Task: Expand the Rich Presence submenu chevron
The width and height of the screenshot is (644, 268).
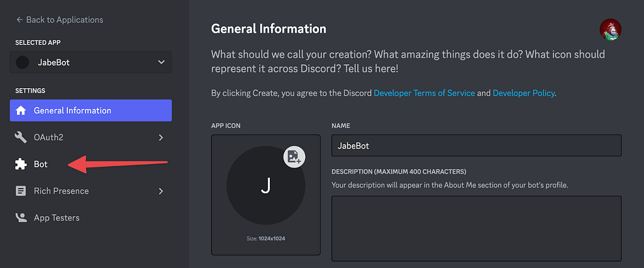Action: [161, 191]
